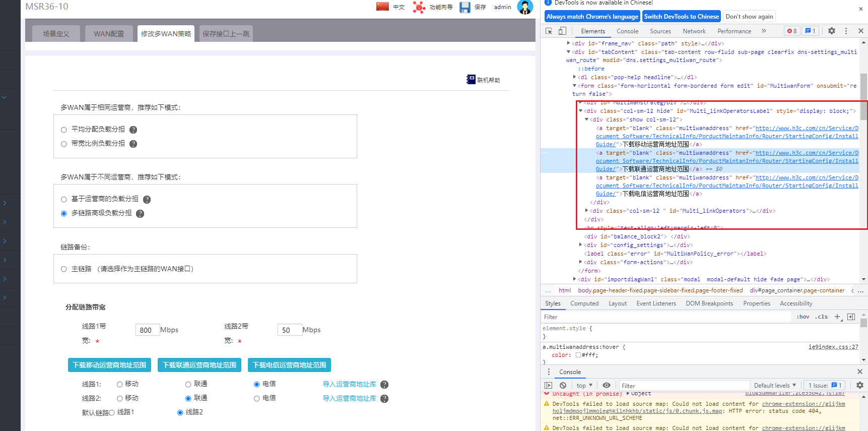Click the save floppy disk icon
The width and height of the screenshot is (868, 431).
pos(464,7)
